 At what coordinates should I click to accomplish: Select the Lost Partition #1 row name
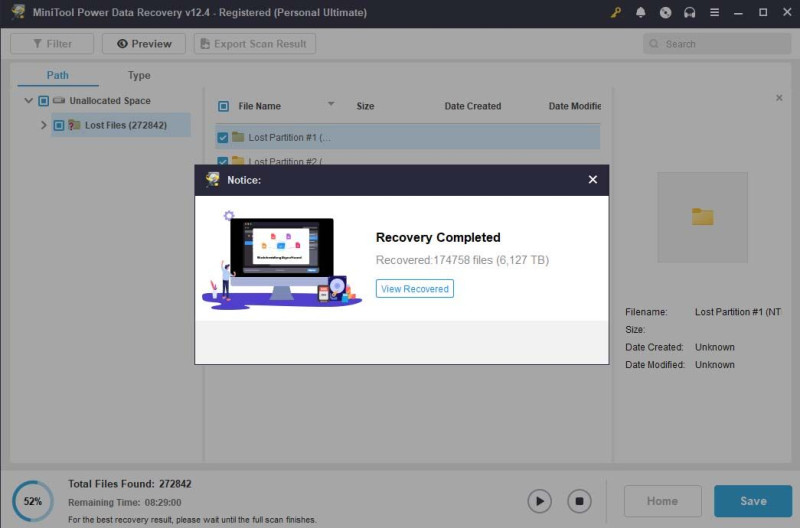(289, 138)
